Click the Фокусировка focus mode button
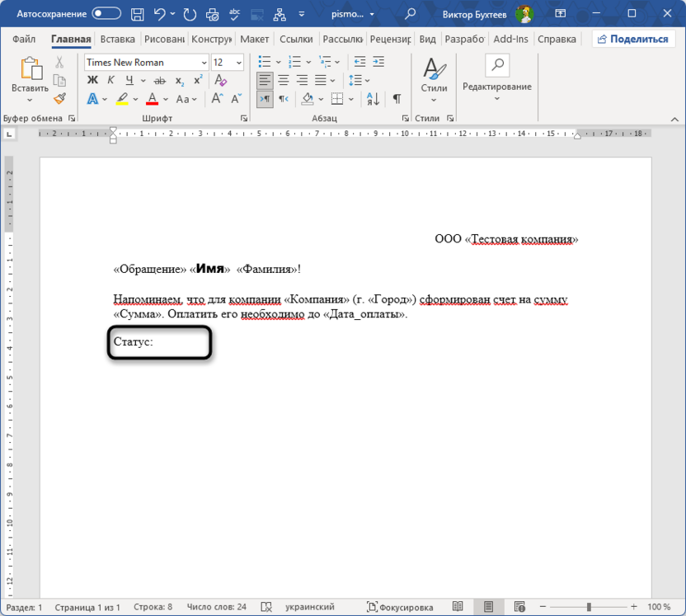The width and height of the screenshot is (686, 616). tap(401, 607)
